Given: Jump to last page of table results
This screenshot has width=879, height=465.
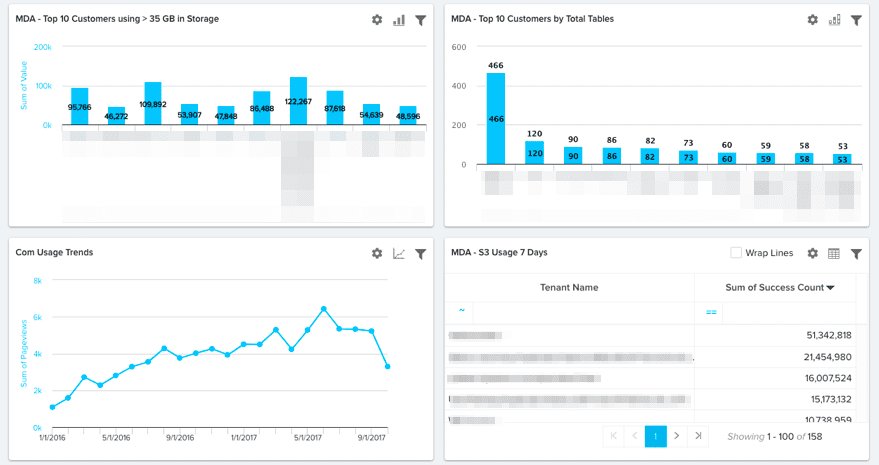Looking at the screenshot, I should pos(699,436).
